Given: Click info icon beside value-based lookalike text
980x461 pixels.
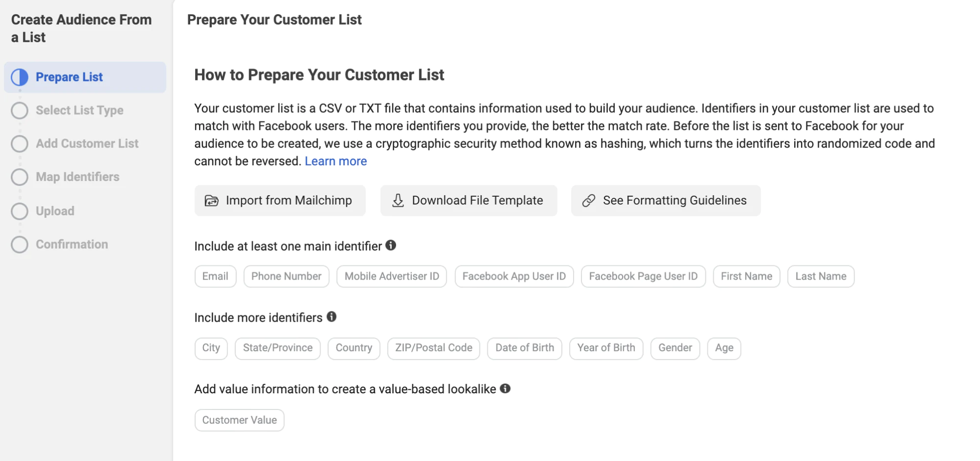Looking at the screenshot, I should 505,388.
